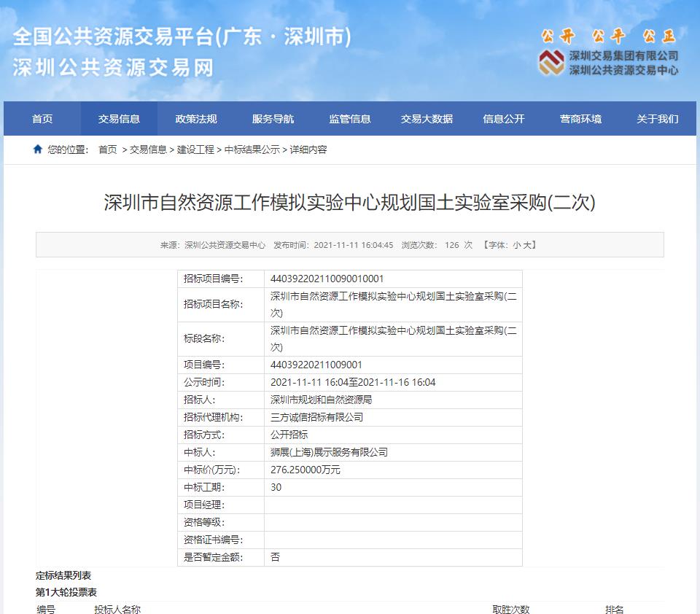Image resolution: width=700 pixels, height=614 pixels.
Task: Click the 招标代理机构: label
Action: [x=214, y=418]
